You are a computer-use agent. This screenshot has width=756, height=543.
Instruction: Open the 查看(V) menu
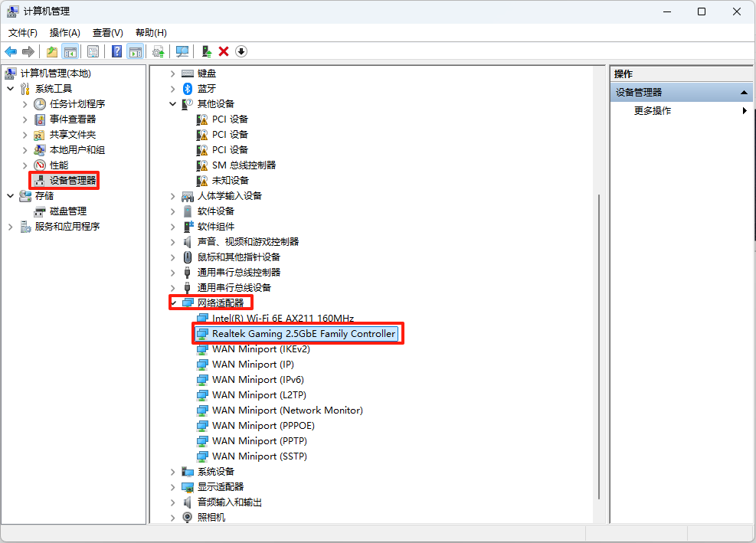tap(107, 33)
